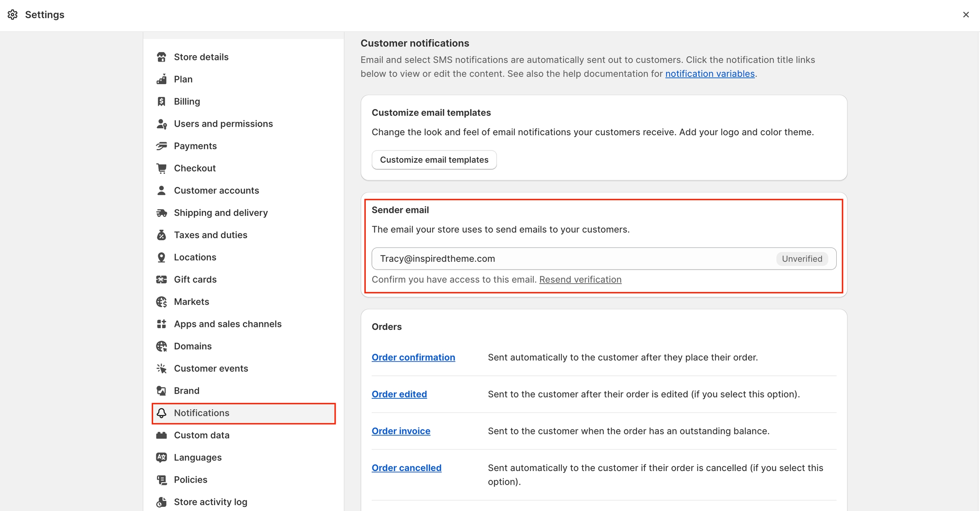Screen dimensions: 980x511
Task: Click the Locations pin icon
Action: pyautogui.click(x=161, y=257)
